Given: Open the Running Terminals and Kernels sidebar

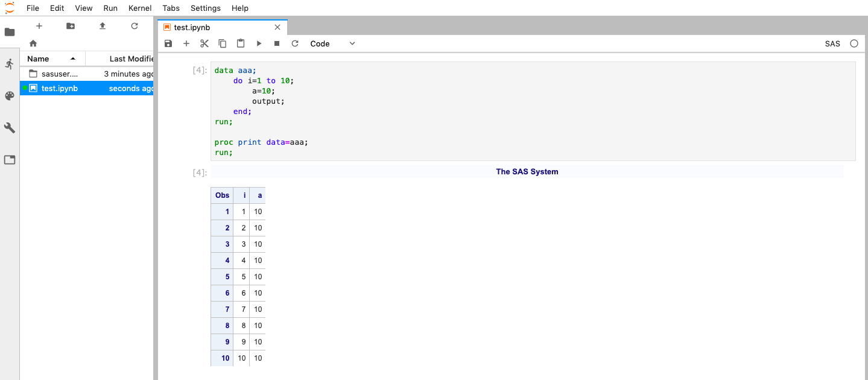Looking at the screenshot, I should [10, 64].
